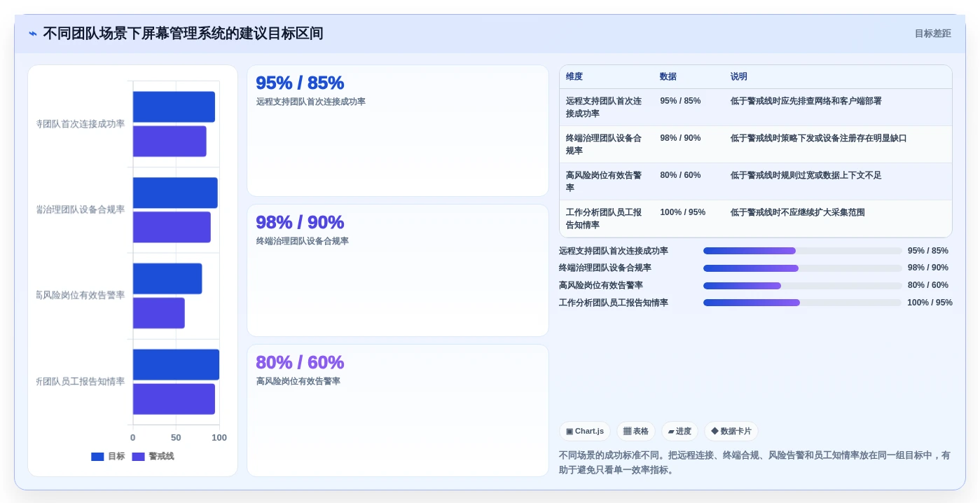Image resolution: width=980 pixels, height=503 pixels.
Task: Select the 表格 tag chip
Action: [x=636, y=432]
